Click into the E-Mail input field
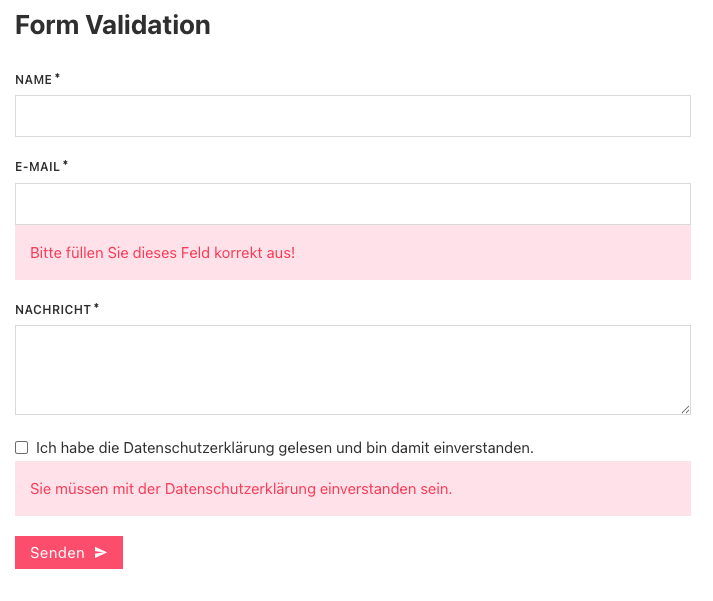Image resolution: width=713 pixels, height=601 pixels. [352, 204]
